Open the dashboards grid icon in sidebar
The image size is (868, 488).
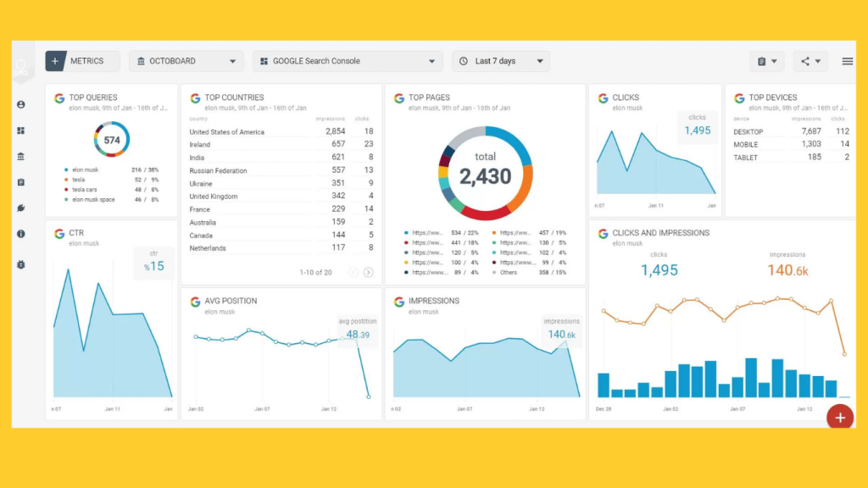21,130
